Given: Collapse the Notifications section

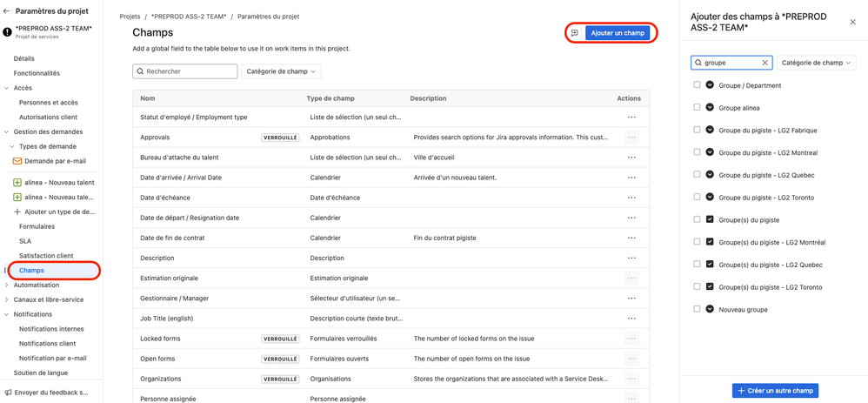Looking at the screenshot, I should 7,314.
